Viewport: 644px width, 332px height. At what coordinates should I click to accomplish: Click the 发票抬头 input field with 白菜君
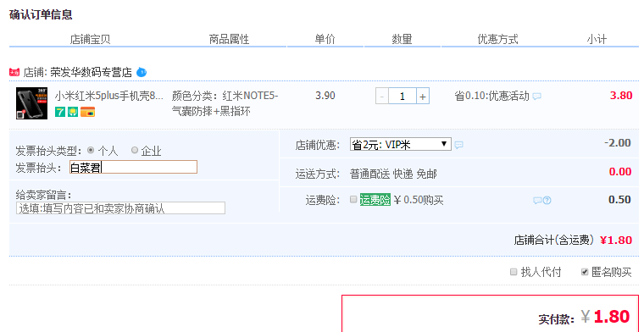tap(134, 167)
